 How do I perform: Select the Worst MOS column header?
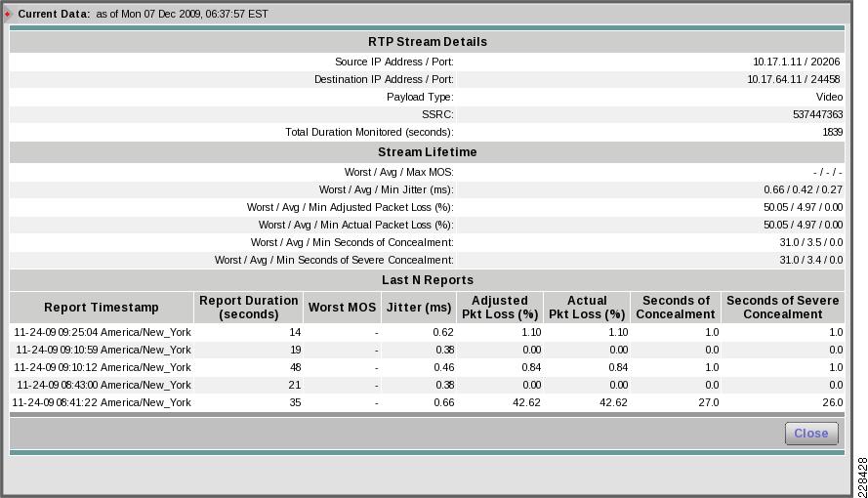(x=342, y=308)
